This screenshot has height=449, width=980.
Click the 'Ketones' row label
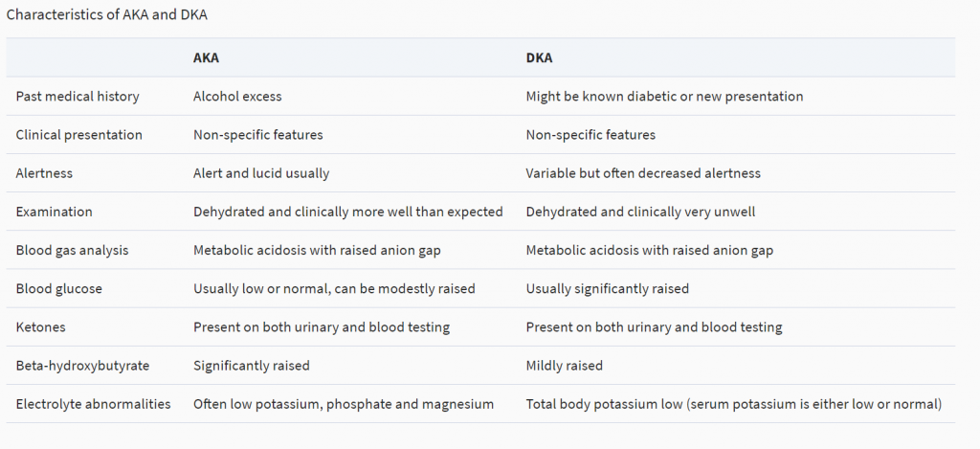tap(40, 327)
